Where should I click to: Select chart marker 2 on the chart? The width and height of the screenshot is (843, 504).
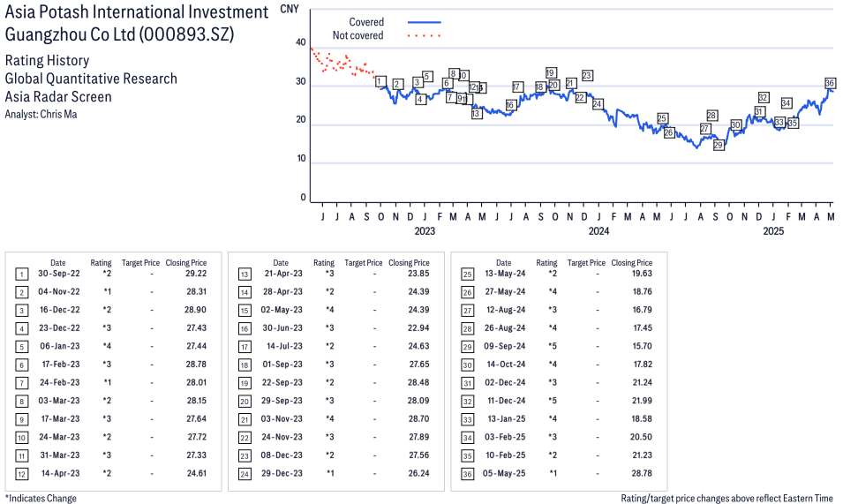[x=397, y=85]
